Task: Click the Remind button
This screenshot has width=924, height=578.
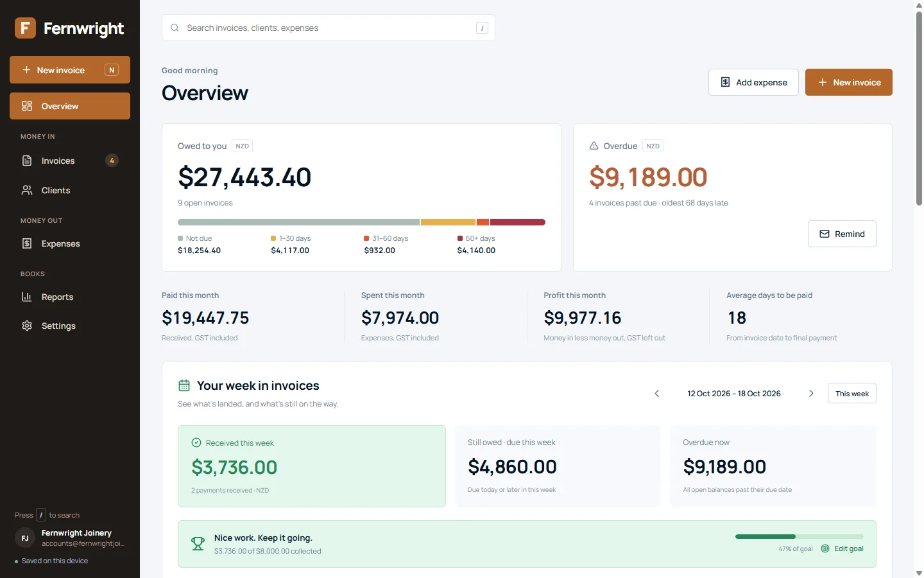Action: 842,234
